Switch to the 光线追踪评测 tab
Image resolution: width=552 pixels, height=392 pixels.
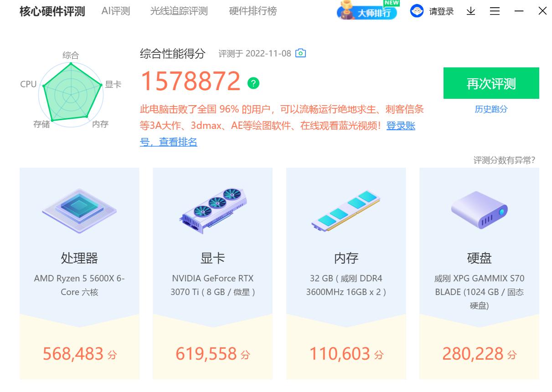coord(179,11)
